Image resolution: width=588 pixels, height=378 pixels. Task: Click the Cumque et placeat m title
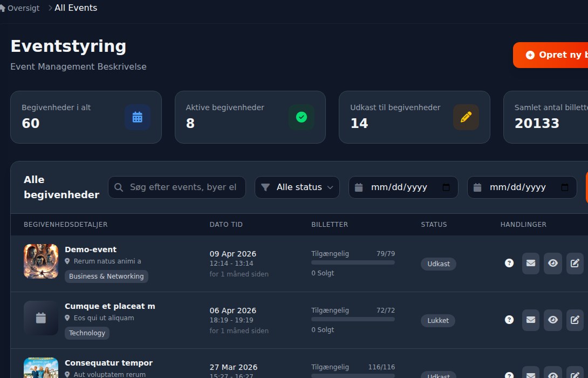(110, 306)
